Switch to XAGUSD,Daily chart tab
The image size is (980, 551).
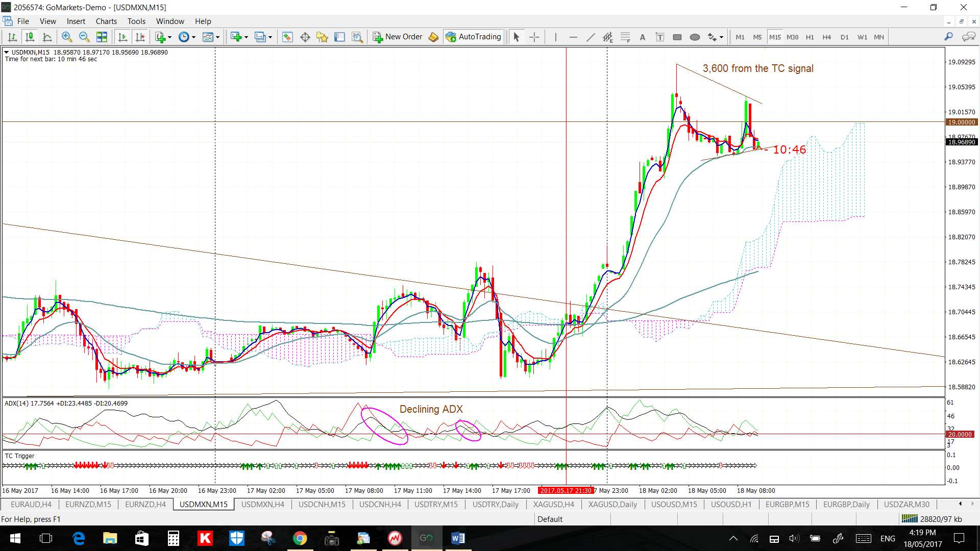[612, 504]
